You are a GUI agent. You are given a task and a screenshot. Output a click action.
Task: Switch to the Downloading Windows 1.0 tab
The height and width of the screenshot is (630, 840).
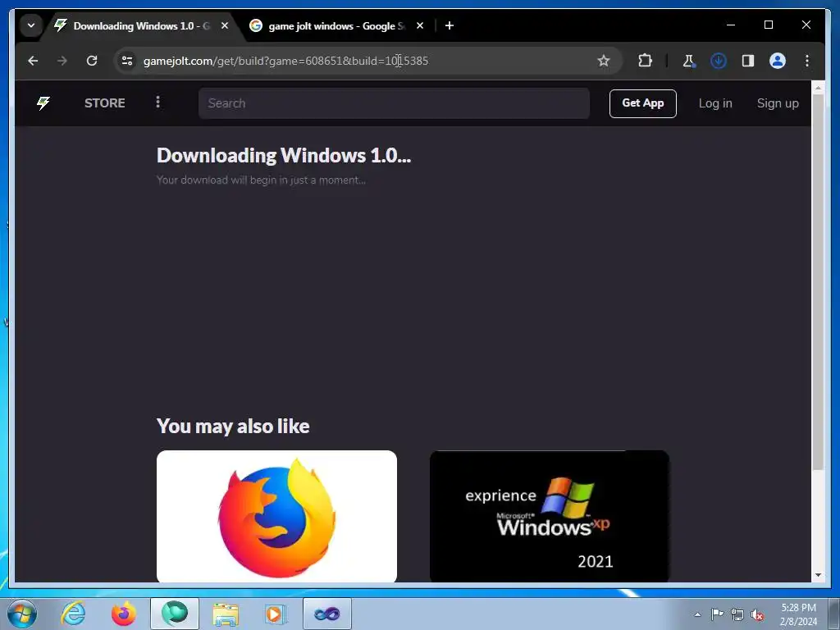tap(142, 25)
